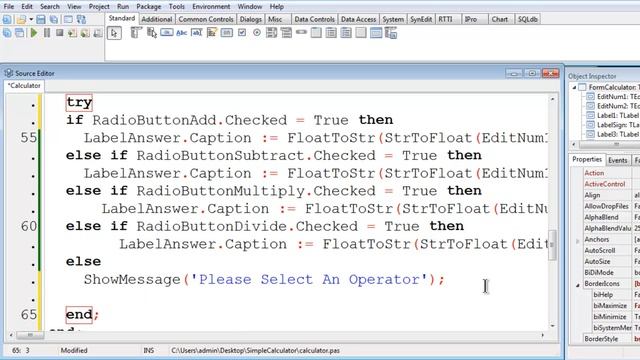
Task: Select the TCheckBox component icon
Action: 242,32
